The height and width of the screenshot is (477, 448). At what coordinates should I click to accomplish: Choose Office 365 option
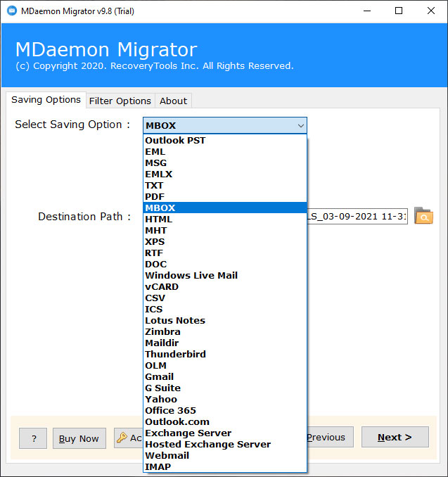(225, 410)
